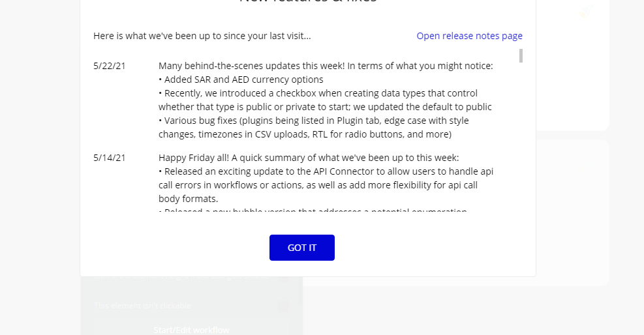
Task: Click the 'Various bug fixes' bullet
Action: coord(314,128)
